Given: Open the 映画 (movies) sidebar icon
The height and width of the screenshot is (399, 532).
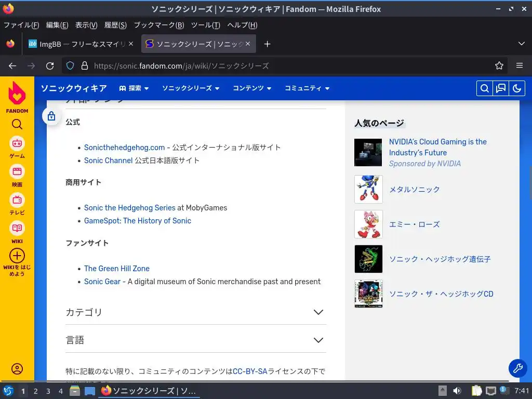Looking at the screenshot, I should click(x=17, y=171).
